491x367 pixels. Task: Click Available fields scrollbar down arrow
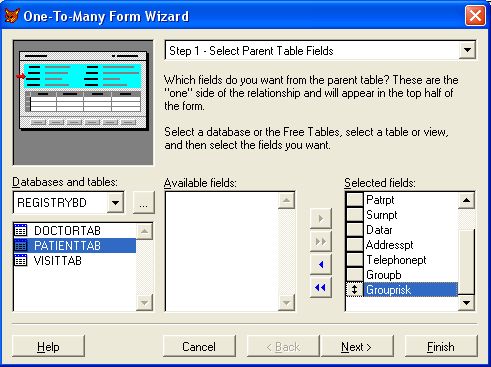pos(287,303)
